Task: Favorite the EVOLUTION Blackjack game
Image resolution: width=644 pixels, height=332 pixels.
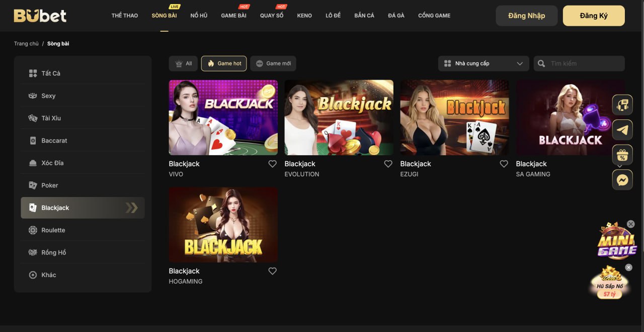Action: (388, 164)
